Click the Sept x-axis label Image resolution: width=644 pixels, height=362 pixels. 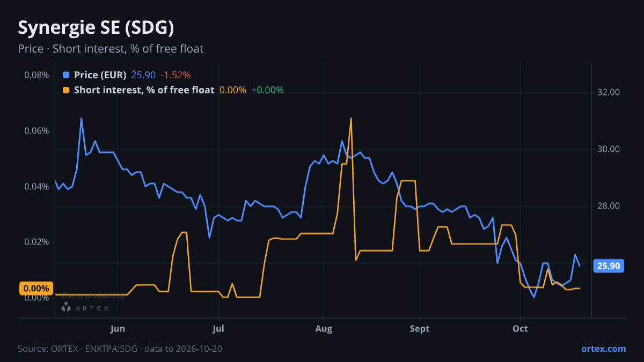point(420,329)
